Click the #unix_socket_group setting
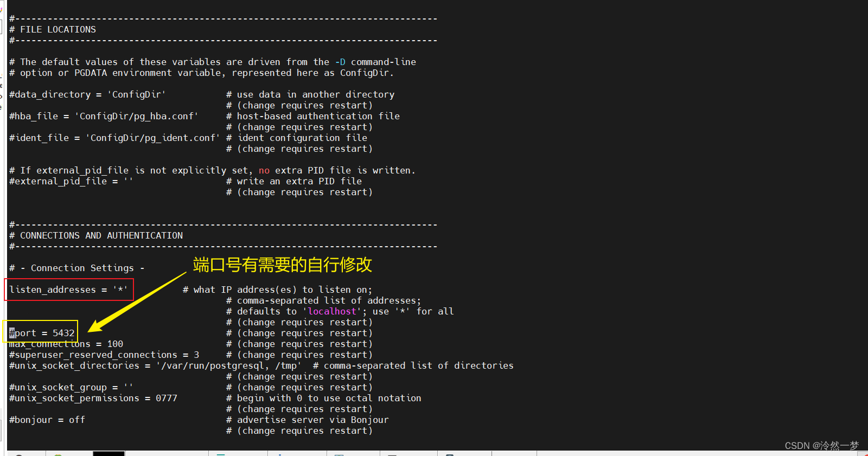Viewport: 868px width, 456px height. click(71, 387)
